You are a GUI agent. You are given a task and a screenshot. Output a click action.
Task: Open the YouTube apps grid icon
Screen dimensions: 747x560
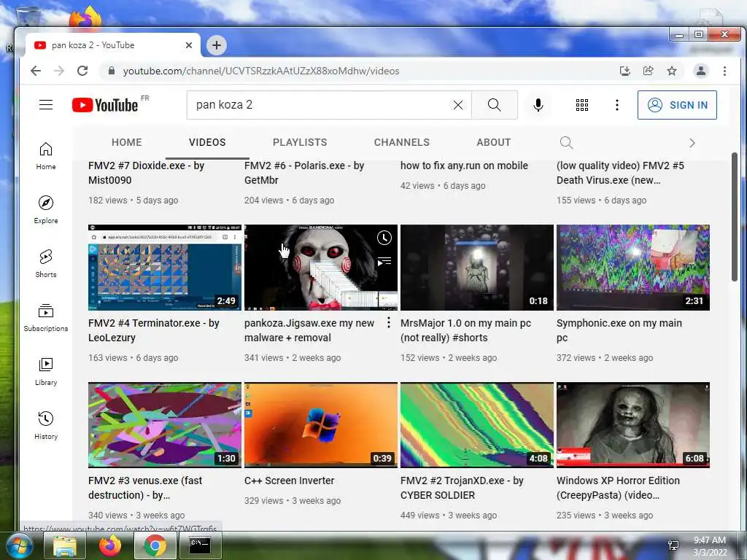click(x=582, y=105)
